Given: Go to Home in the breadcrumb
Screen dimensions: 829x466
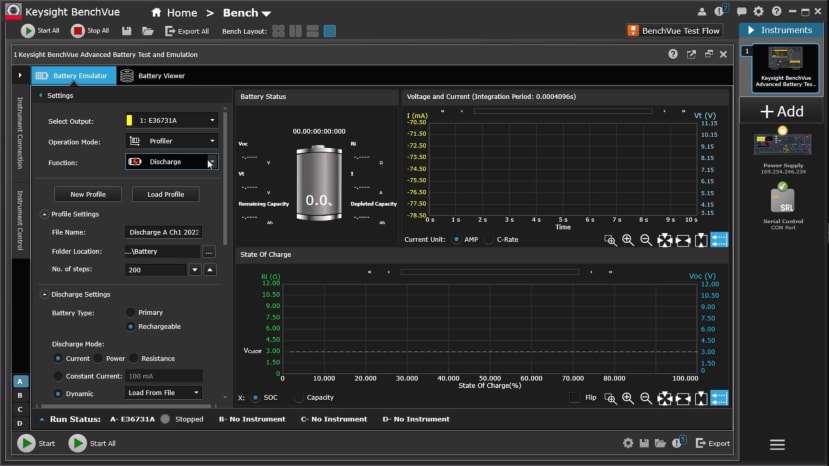Looking at the screenshot, I should [x=174, y=13].
